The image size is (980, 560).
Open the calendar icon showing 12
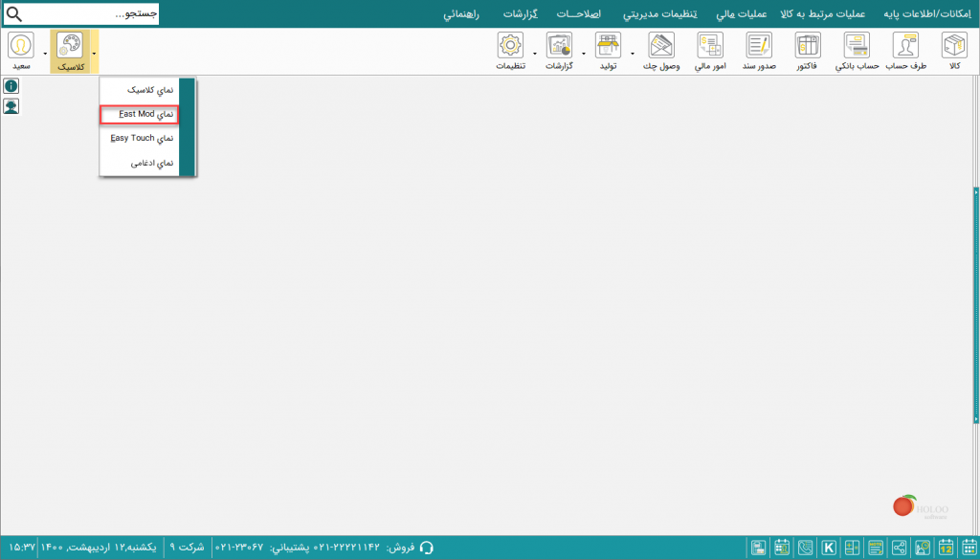click(946, 547)
